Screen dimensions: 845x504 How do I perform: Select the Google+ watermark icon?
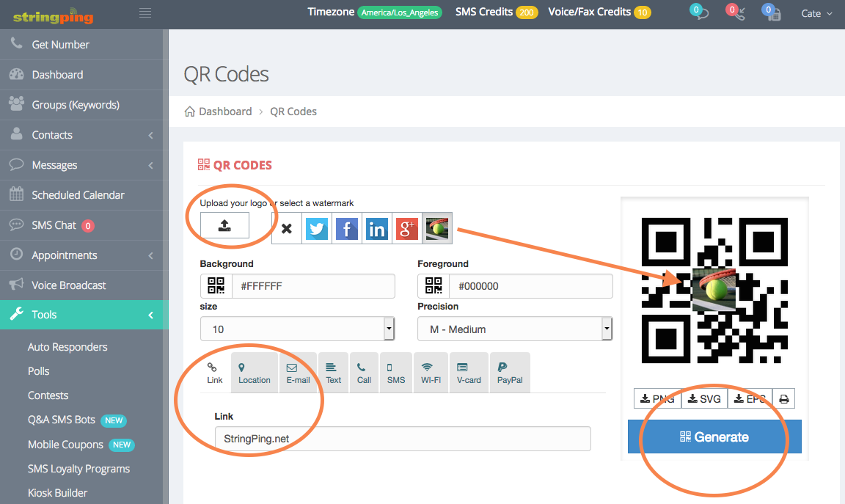tap(406, 228)
